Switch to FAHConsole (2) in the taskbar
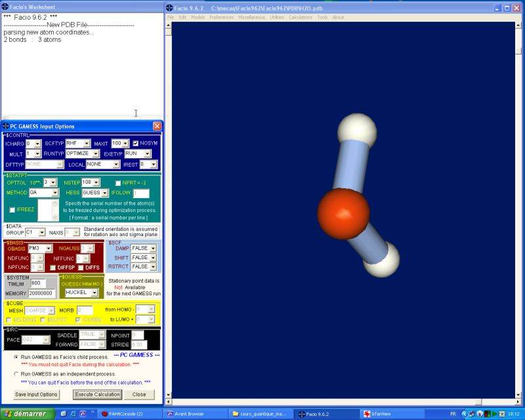The image size is (525, 420). (x=129, y=414)
